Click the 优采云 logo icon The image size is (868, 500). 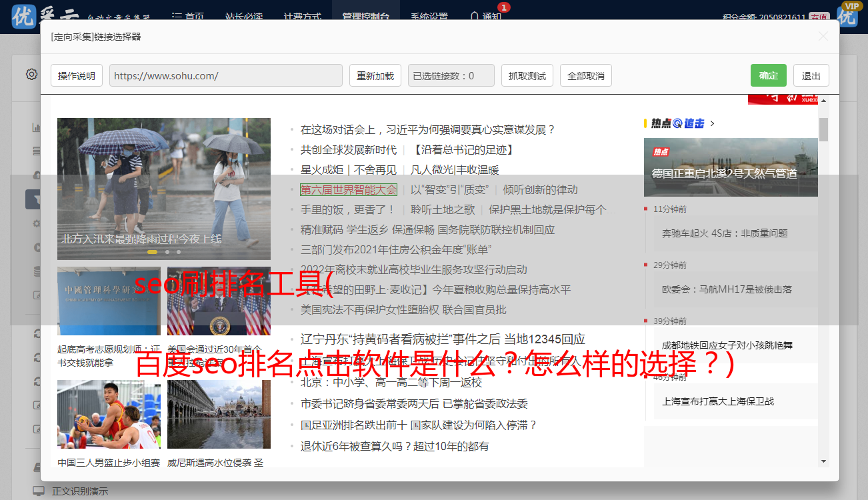(x=23, y=17)
